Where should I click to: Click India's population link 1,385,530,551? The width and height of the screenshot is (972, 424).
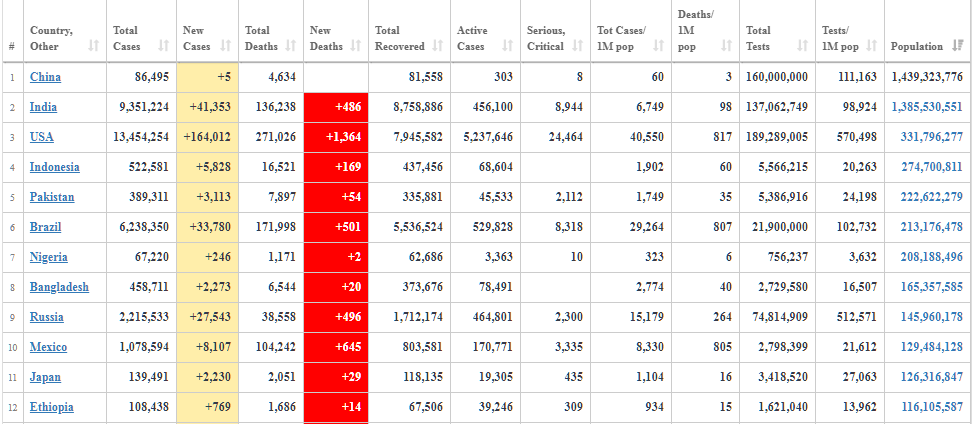click(x=927, y=107)
